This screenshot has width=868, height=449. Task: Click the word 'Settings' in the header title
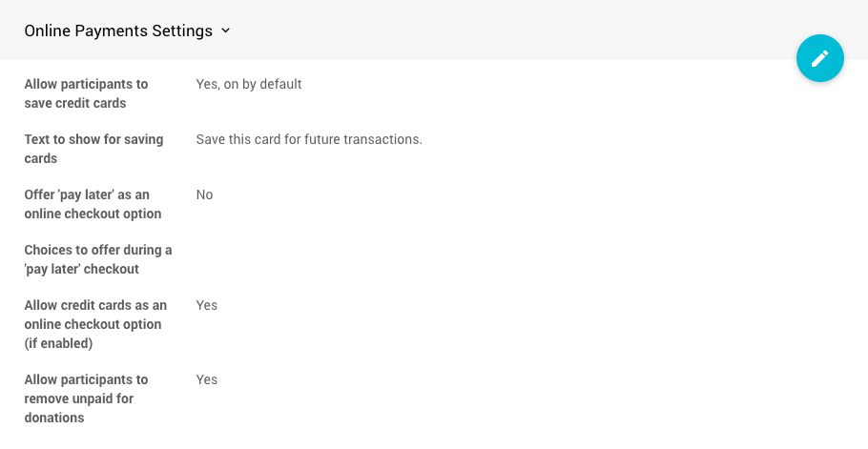[x=182, y=31]
